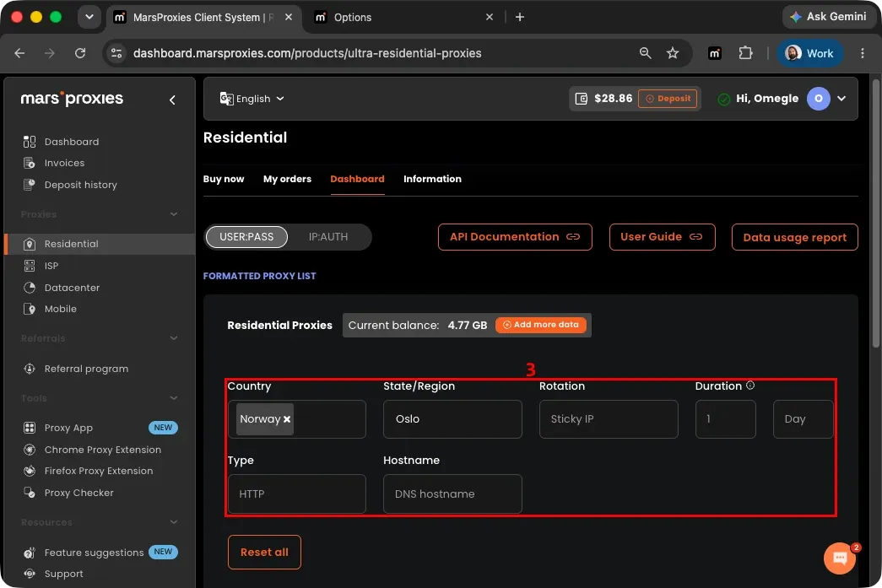The width and height of the screenshot is (882, 588).
Task: Bookmark this page with the star icon
Action: tap(673, 53)
